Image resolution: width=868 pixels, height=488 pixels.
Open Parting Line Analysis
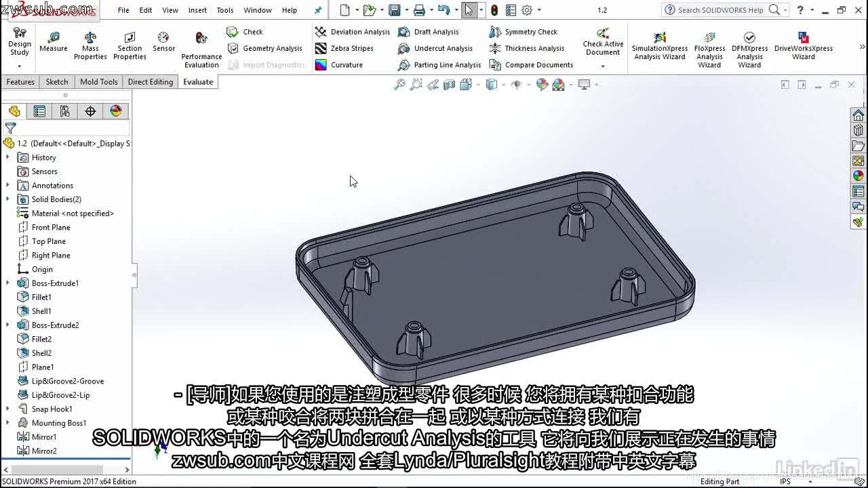point(439,65)
